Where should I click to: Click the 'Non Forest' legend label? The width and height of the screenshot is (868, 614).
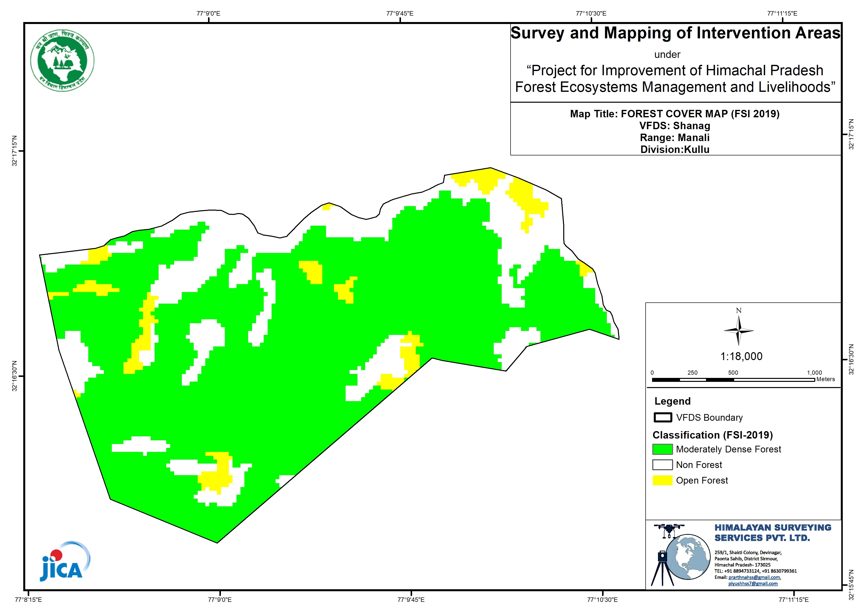(x=699, y=465)
